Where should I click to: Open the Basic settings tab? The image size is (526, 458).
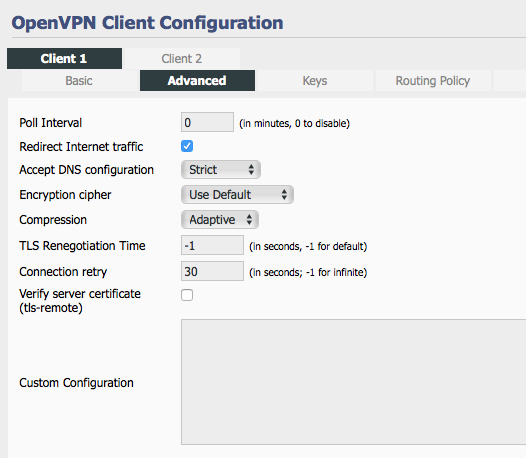tap(79, 81)
